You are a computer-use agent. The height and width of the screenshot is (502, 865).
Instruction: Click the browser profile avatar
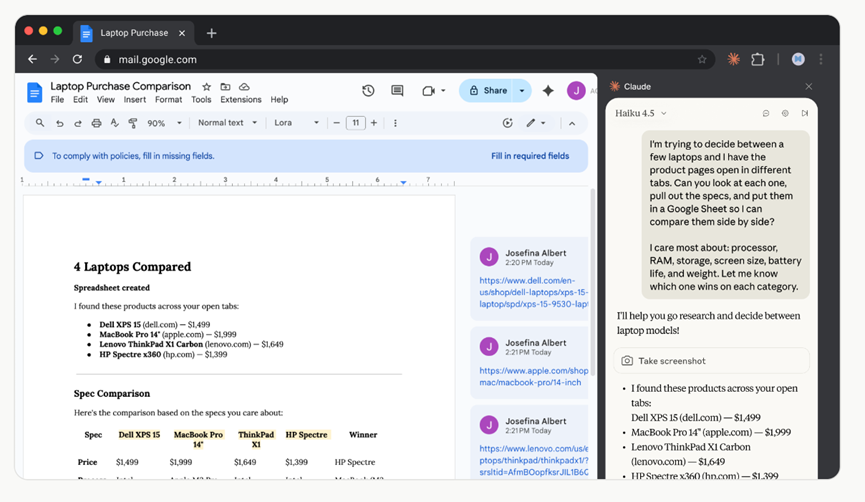pyautogui.click(x=798, y=59)
